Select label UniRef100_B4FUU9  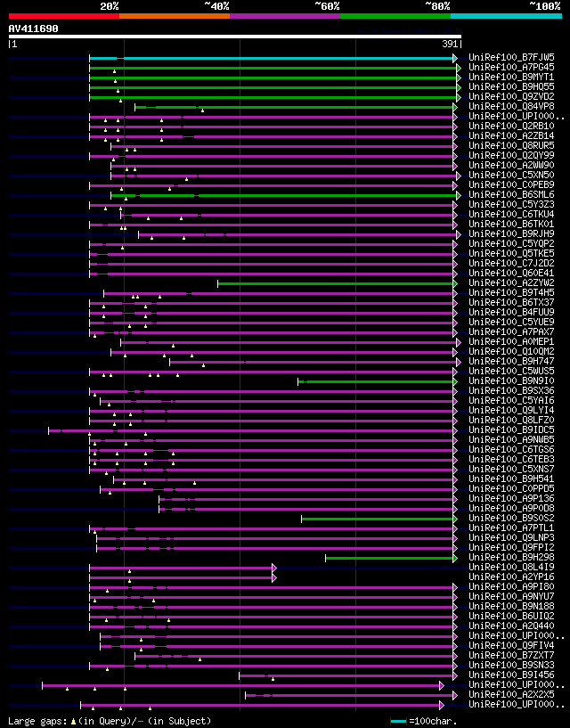point(511,312)
